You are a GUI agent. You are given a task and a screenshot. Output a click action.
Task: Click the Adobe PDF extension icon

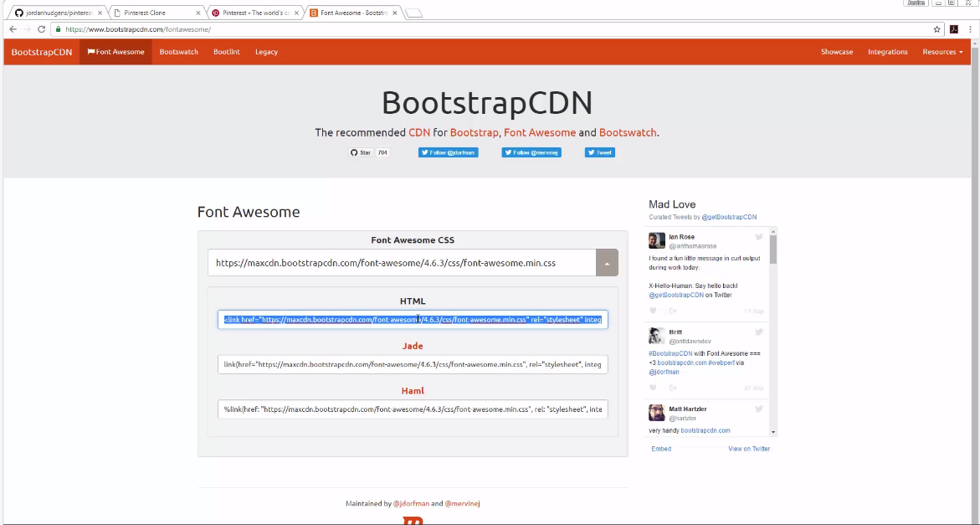click(x=954, y=29)
